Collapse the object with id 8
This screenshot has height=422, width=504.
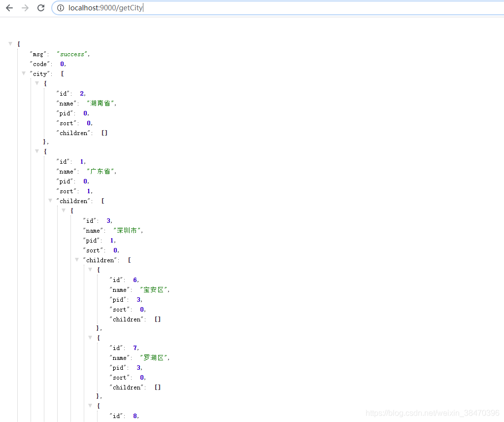[90, 406]
